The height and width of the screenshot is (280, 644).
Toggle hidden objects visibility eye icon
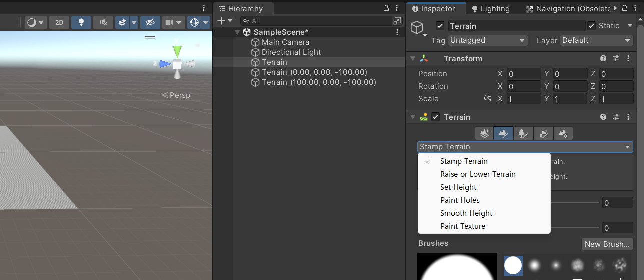click(x=150, y=23)
